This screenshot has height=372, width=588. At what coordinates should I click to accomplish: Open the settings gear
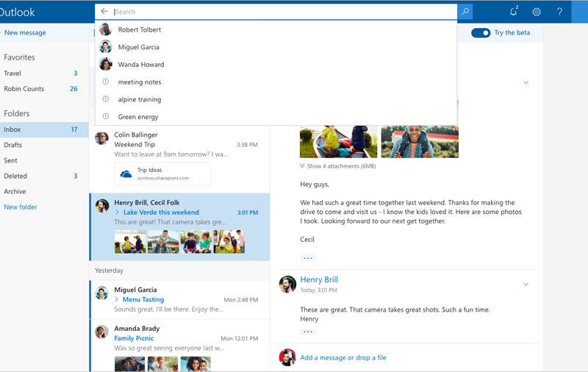pos(537,12)
